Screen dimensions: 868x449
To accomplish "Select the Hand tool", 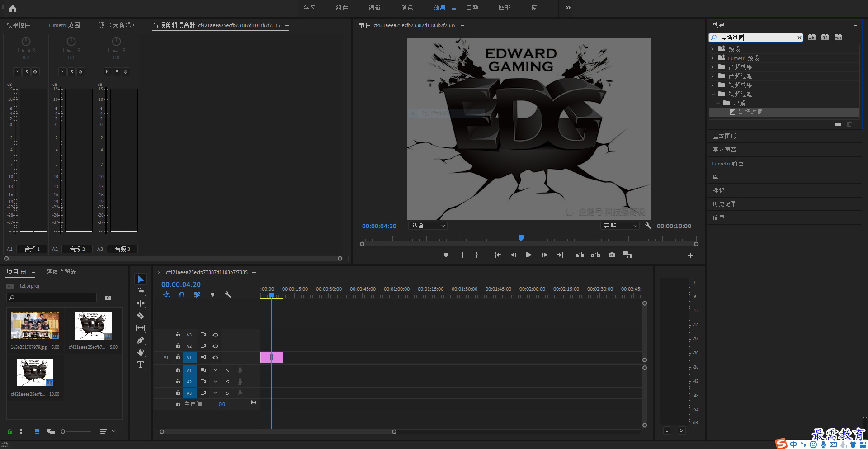I will click(141, 352).
